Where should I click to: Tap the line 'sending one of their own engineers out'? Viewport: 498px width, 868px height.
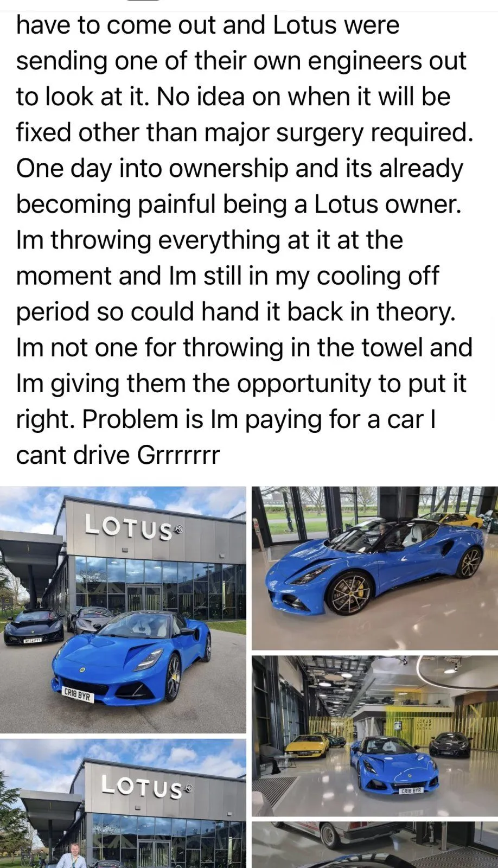click(x=241, y=61)
